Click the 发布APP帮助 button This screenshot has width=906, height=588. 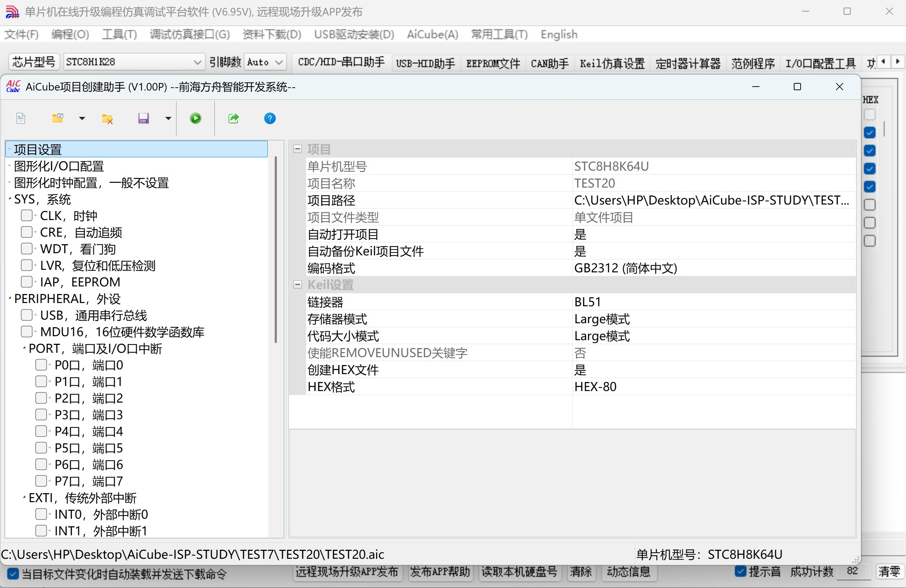(440, 572)
